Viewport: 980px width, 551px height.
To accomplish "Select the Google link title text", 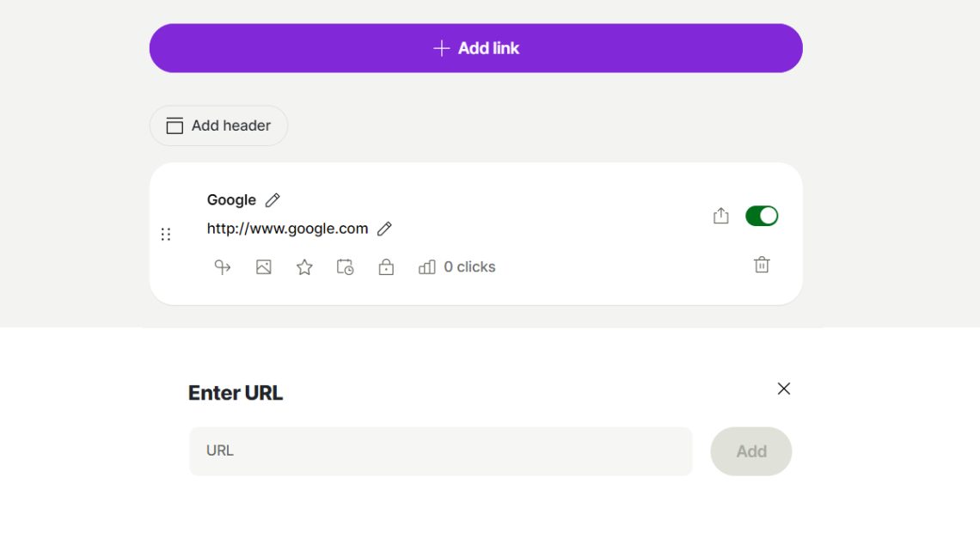I will click(x=231, y=200).
